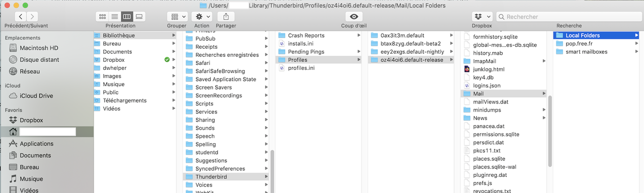
Task: Open the Grouper dropdown
Action: [x=177, y=17]
